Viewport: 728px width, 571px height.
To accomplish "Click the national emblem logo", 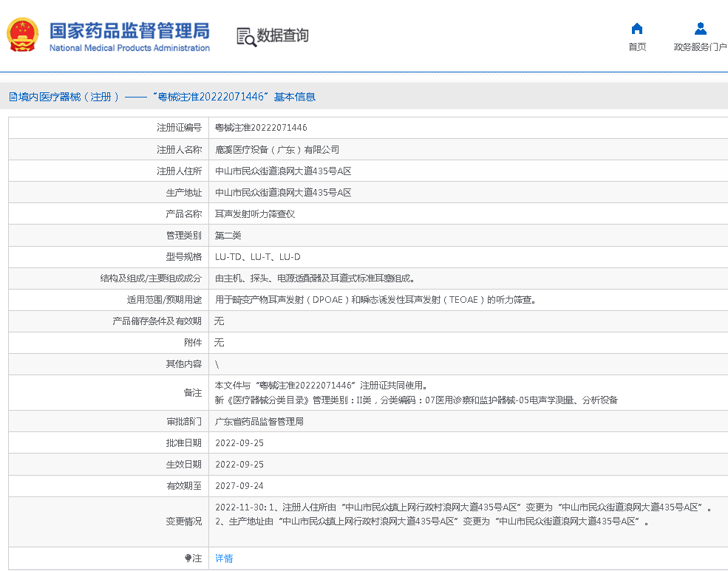I will 23,35.
